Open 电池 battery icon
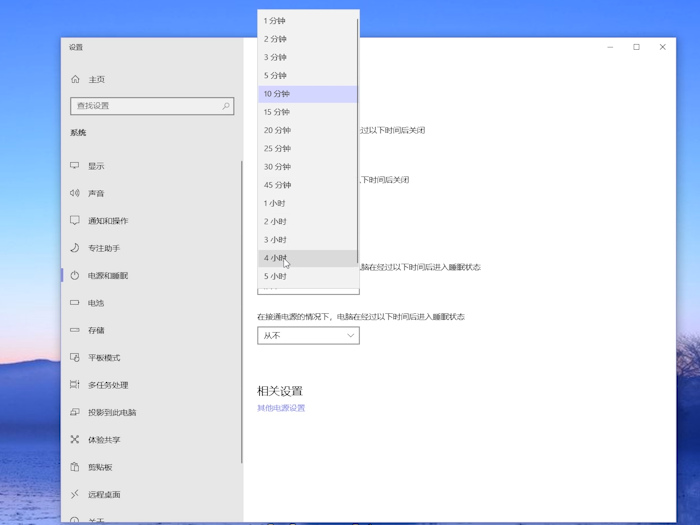The width and height of the screenshot is (700, 525). (x=75, y=303)
